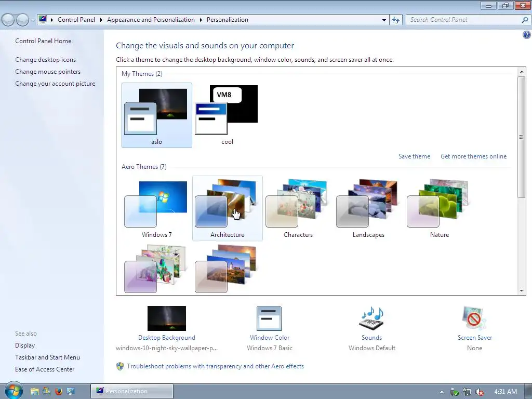Click the address bar Refresh button
Screen dimensions: 532x399
coord(395,20)
